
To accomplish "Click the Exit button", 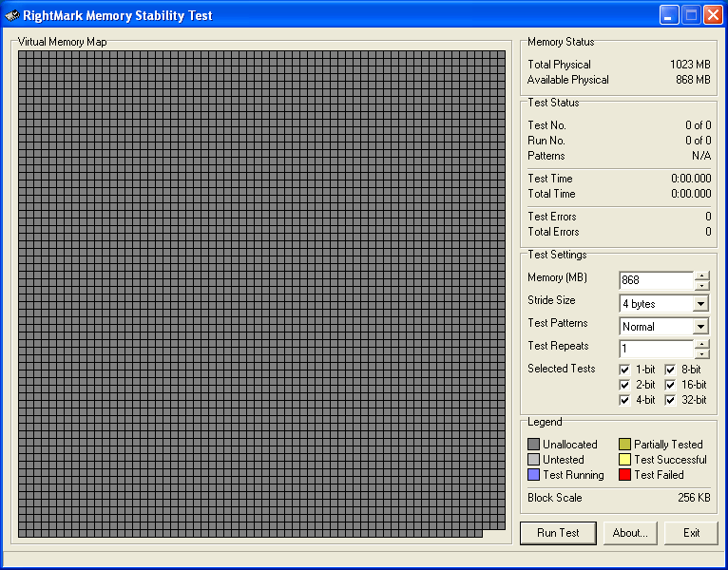I will pyautogui.click(x=691, y=533).
